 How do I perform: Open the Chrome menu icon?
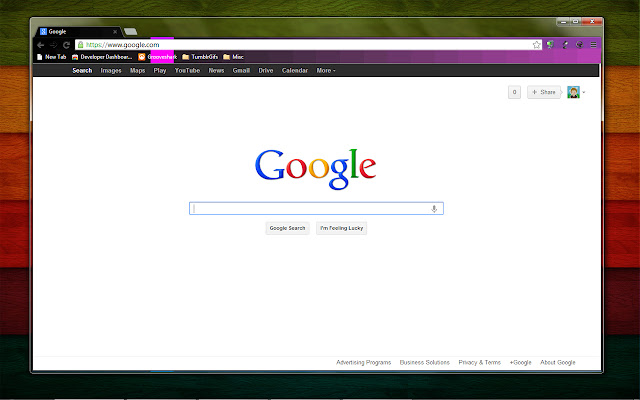tap(593, 45)
